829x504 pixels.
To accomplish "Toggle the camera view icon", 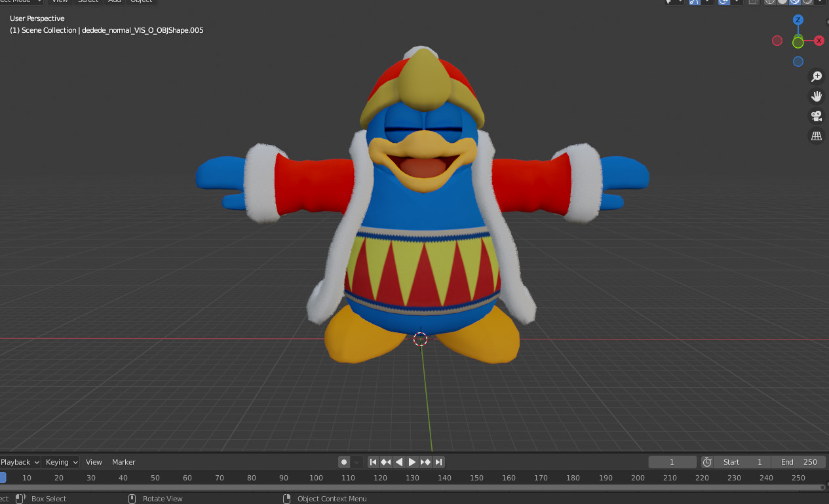I will coord(817,116).
